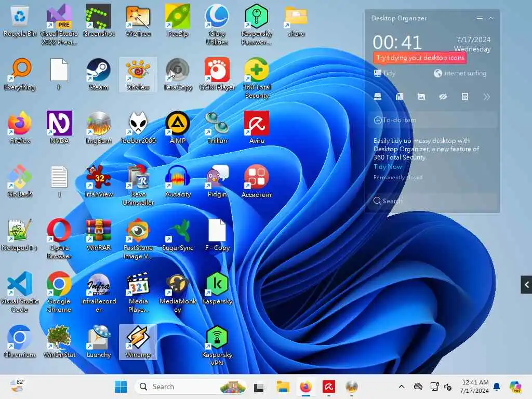532x399 pixels.
Task: Open the taskbar clock and date
Action: [474, 387]
